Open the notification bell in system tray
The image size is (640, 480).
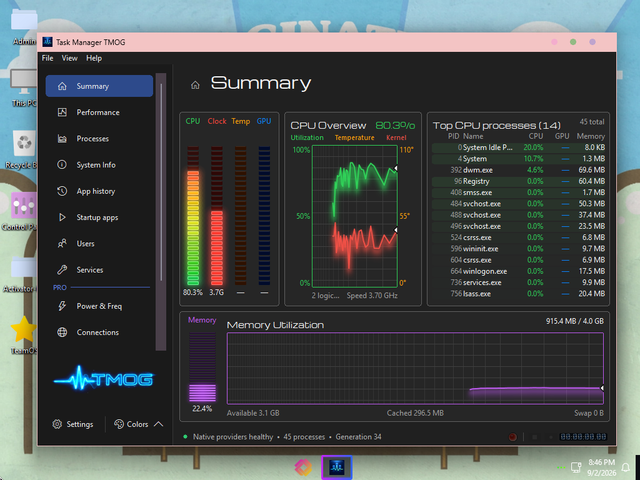click(x=625, y=467)
